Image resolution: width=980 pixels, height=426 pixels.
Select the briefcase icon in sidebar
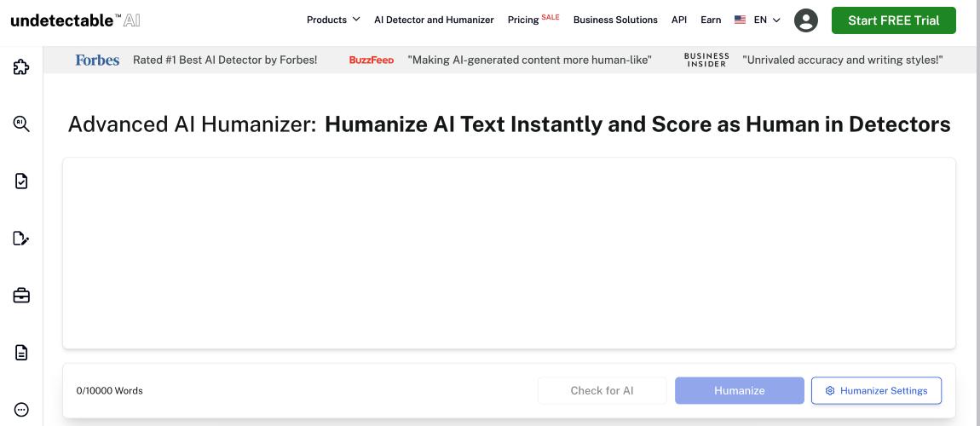[21, 296]
